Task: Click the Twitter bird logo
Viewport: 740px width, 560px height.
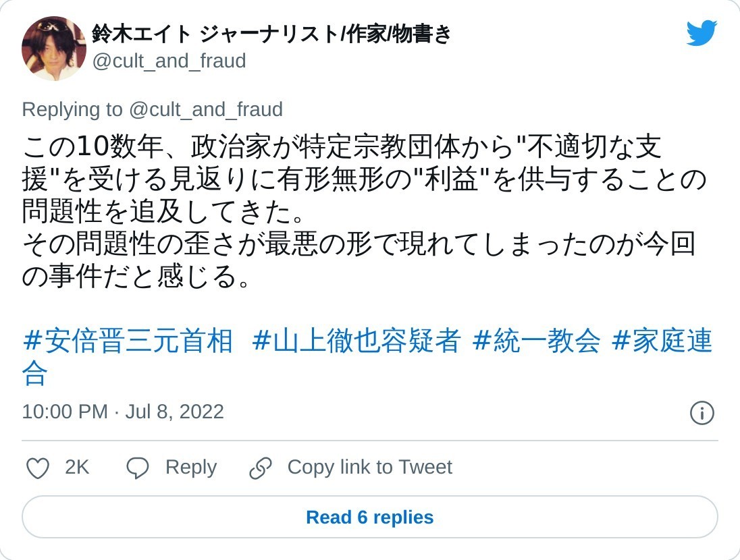Action: click(x=701, y=33)
